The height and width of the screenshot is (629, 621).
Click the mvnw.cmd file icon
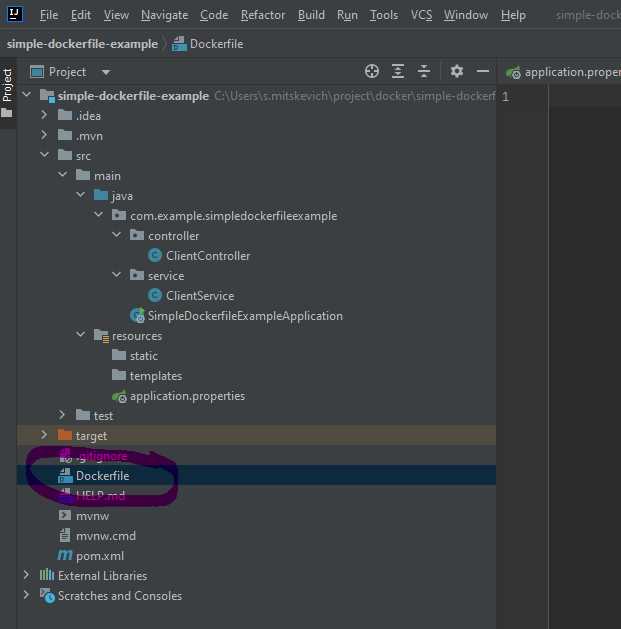pyautogui.click(x=65, y=535)
